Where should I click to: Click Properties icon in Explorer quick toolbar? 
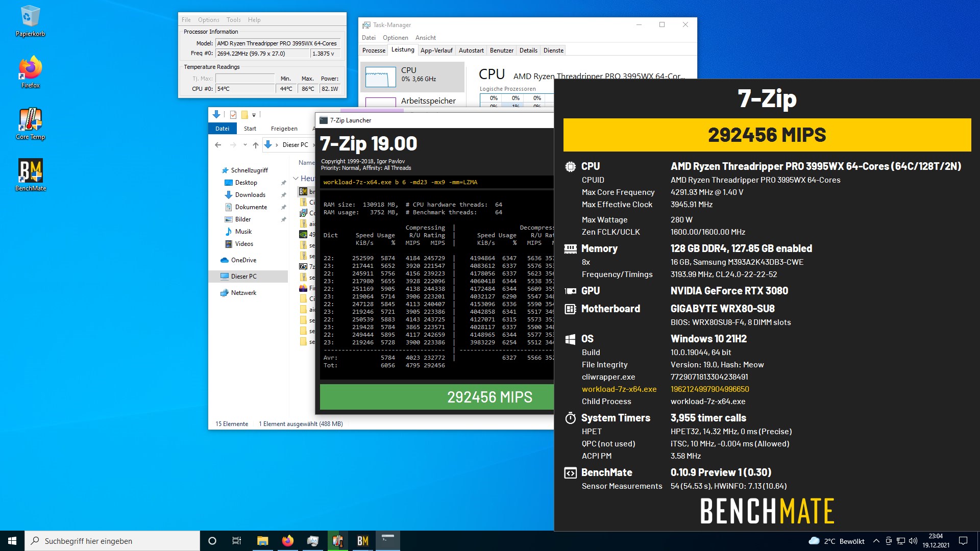tap(233, 115)
